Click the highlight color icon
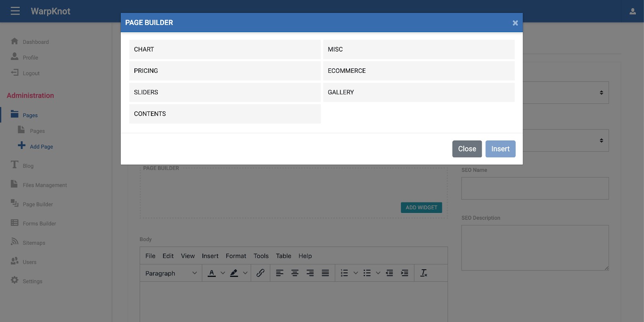This screenshot has height=322, width=644. coord(234,273)
